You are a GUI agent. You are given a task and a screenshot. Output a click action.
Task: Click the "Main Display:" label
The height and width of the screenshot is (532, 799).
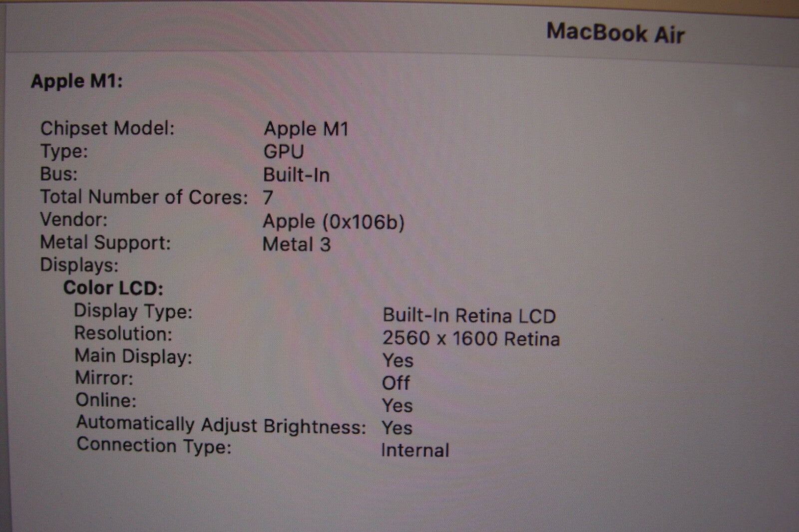133,356
